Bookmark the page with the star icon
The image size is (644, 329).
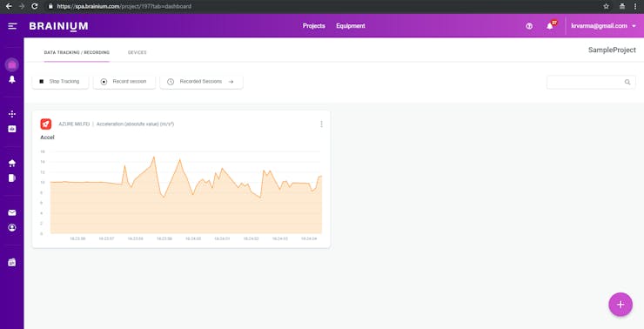click(x=607, y=6)
